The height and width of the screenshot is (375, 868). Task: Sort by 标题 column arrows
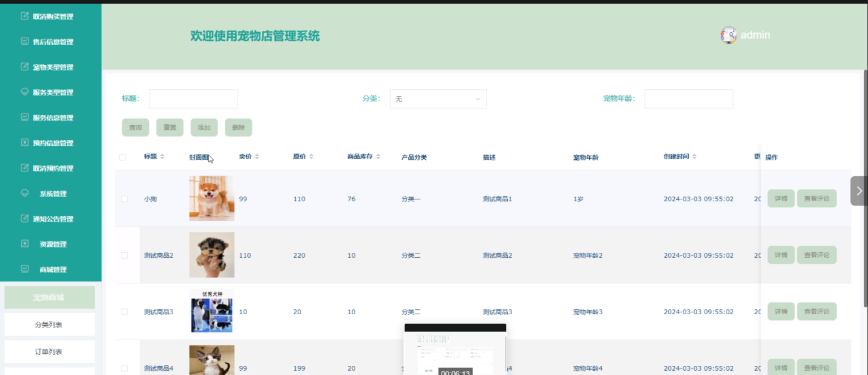click(162, 157)
